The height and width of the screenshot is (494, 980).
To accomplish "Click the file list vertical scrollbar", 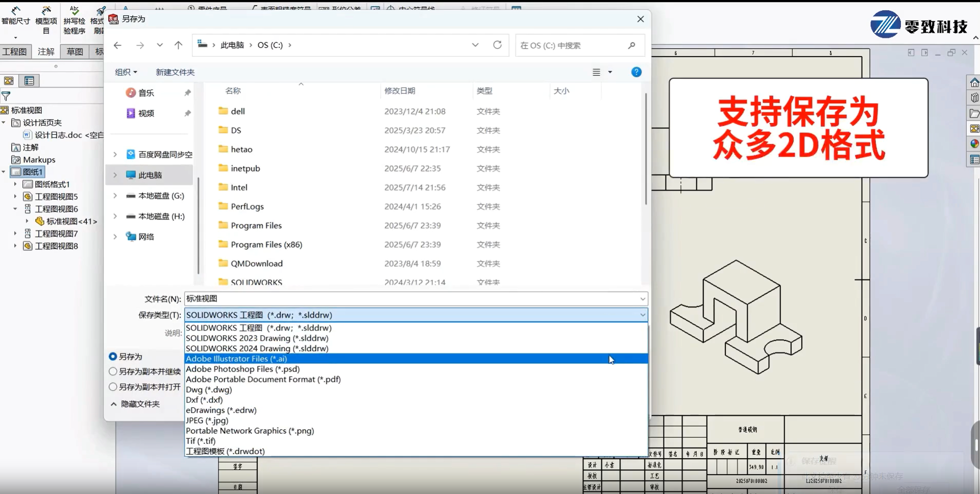I will [646, 149].
